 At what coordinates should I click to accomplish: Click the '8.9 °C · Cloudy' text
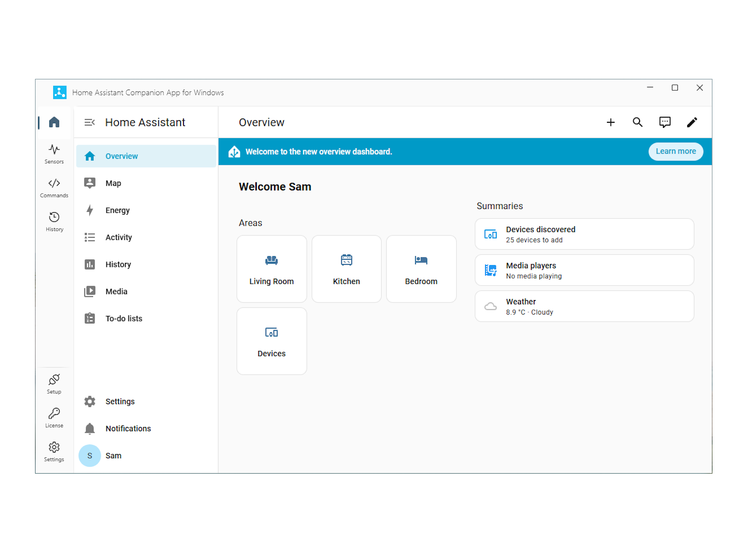pos(529,312)
